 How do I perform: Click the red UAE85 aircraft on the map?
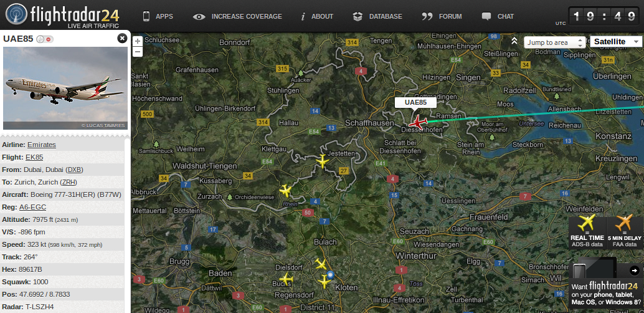(418, 123)
